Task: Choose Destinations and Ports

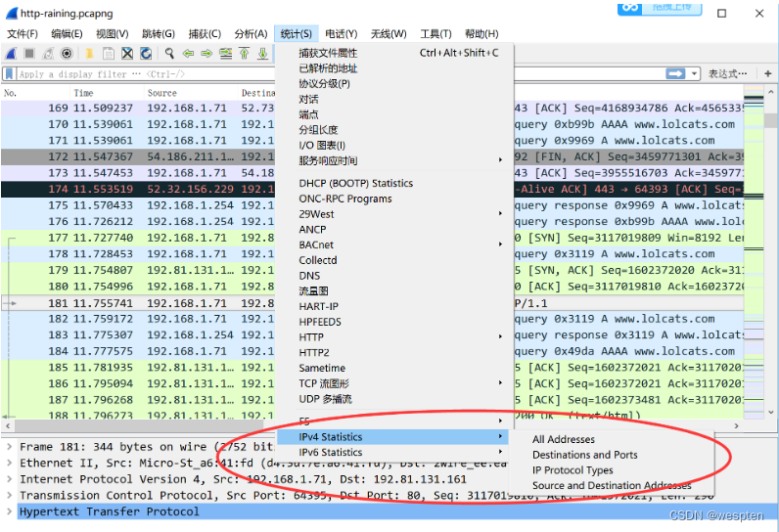Action: click(x=612, y=455)
